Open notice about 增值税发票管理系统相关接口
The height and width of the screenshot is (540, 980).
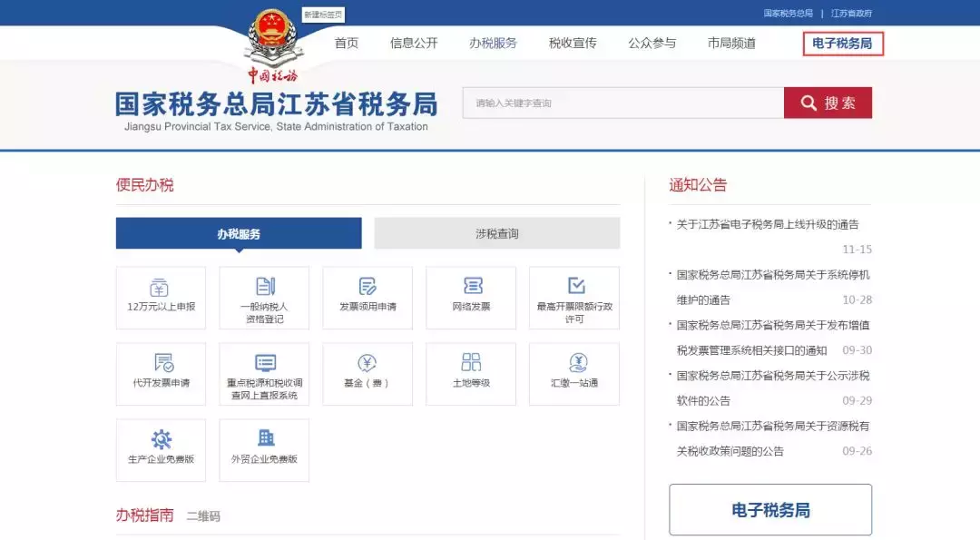[x=772, y=338]
